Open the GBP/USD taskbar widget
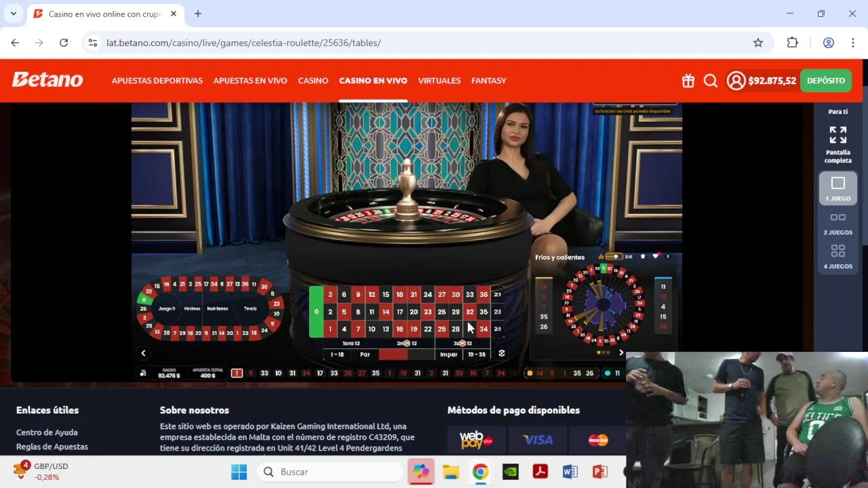The width and height of the screenshot is (868, 488). pyautogui.click(x=42, y=471)
